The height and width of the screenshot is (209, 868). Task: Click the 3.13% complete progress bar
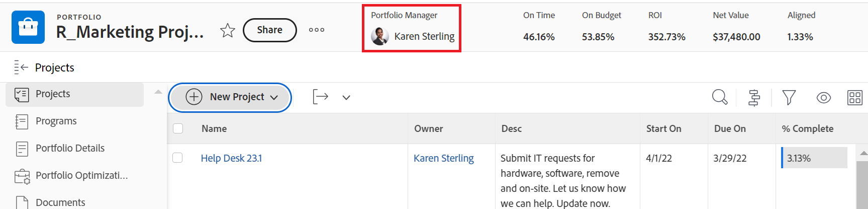click(814, 158)
